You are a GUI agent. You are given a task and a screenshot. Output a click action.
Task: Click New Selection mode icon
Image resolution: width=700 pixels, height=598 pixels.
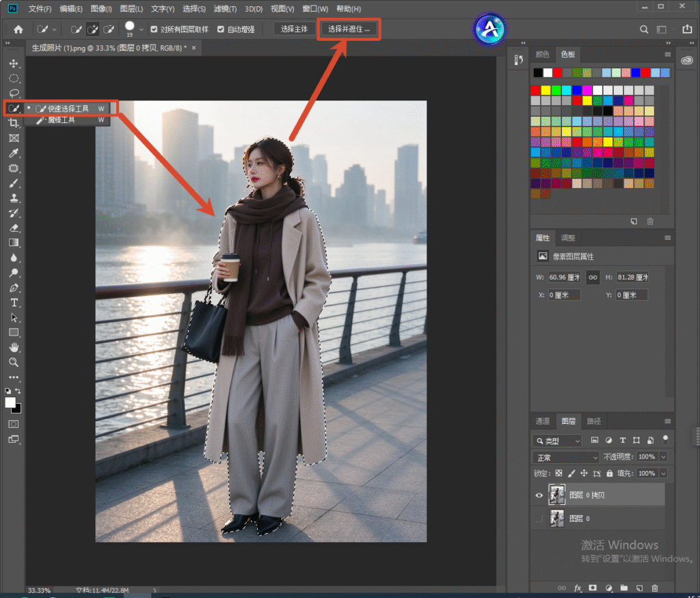[x=77, y=29]
